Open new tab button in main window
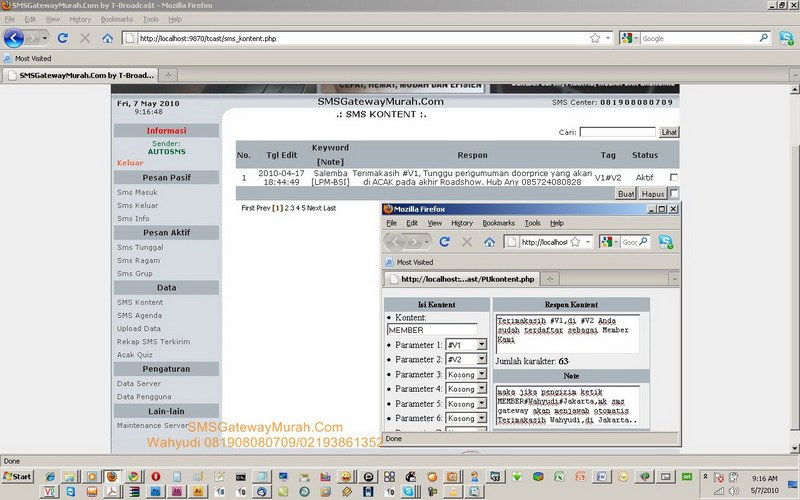 point(167,75)
